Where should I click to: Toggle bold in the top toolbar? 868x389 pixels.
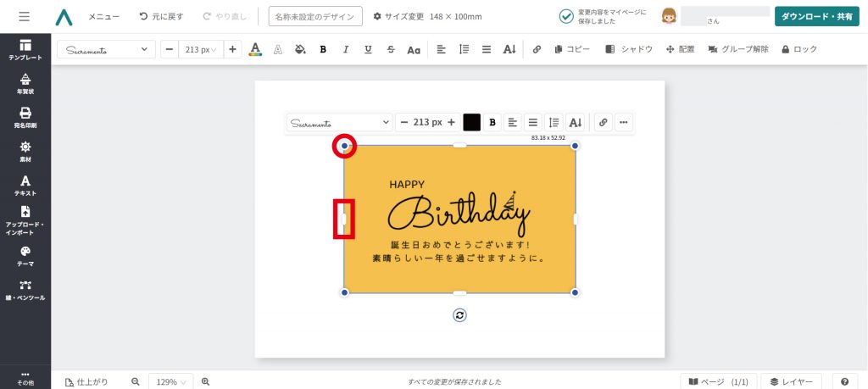(x=323, y=50)
